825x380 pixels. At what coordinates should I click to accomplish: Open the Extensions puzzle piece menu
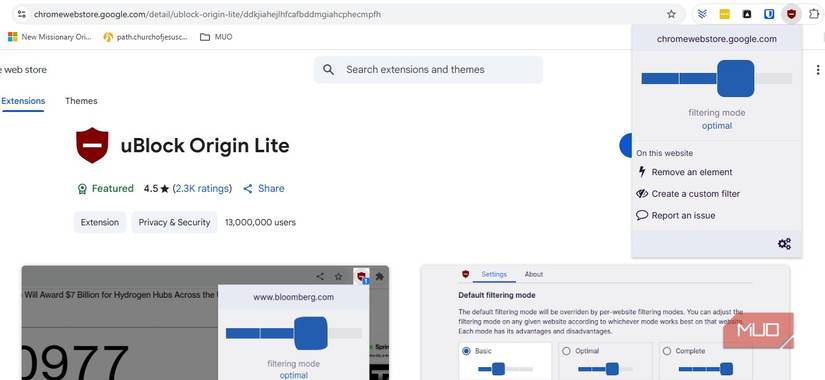point(814,14)
